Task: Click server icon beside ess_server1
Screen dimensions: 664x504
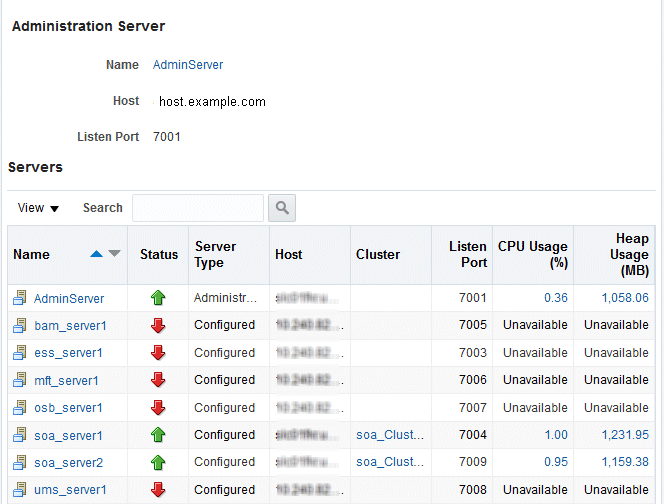Action: 19,352
